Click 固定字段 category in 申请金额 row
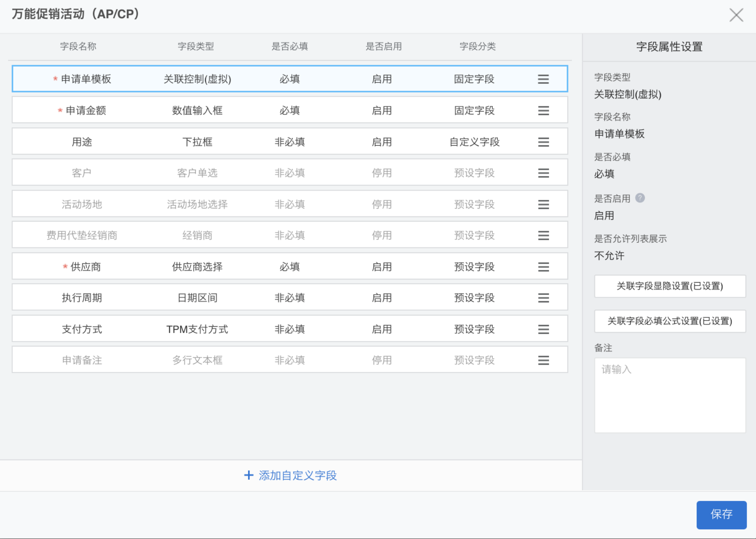Screen dimensions: 756x539 tap(474, 110)
